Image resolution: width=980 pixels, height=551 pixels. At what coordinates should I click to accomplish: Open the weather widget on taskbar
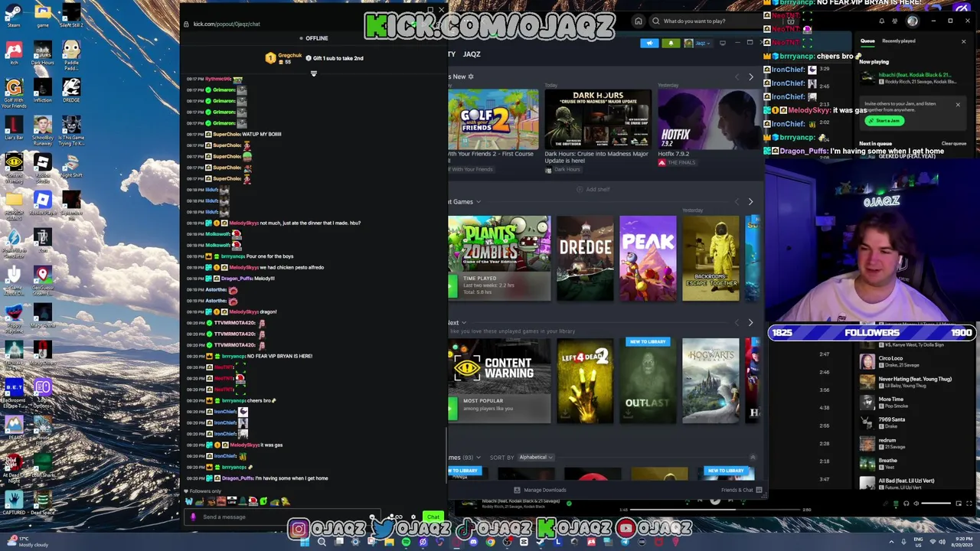pos(27,542)
